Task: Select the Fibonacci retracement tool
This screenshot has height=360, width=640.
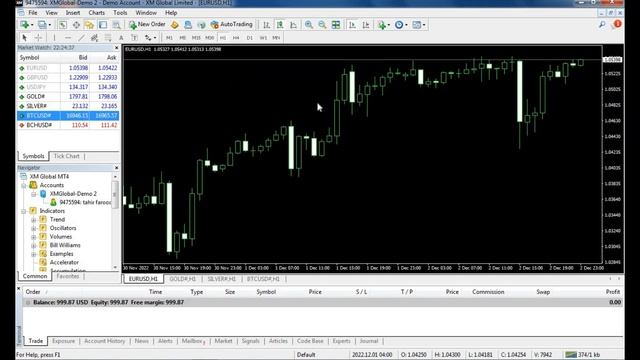Action: pos(108,38)
